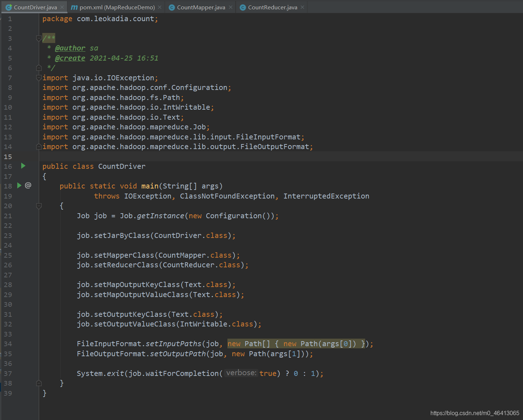
Task: Click the Maven icon on pom.xml tab
Action: click(74, 7)
